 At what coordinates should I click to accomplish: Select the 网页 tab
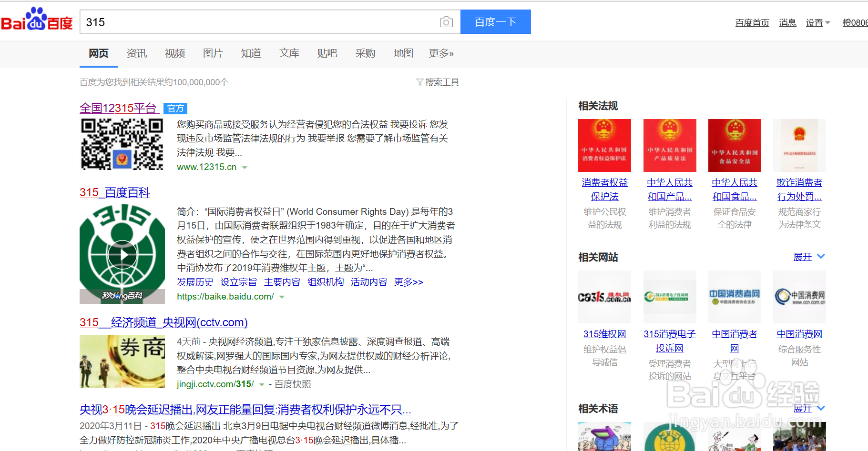click(99, 53)
